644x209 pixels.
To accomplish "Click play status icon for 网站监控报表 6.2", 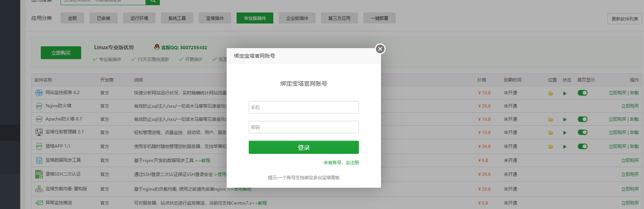I will (565, 93).
